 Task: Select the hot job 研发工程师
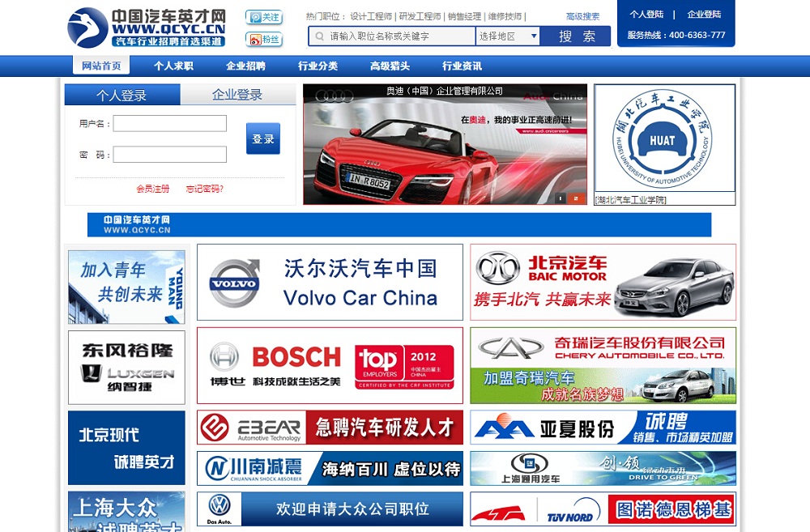(420, 16)
